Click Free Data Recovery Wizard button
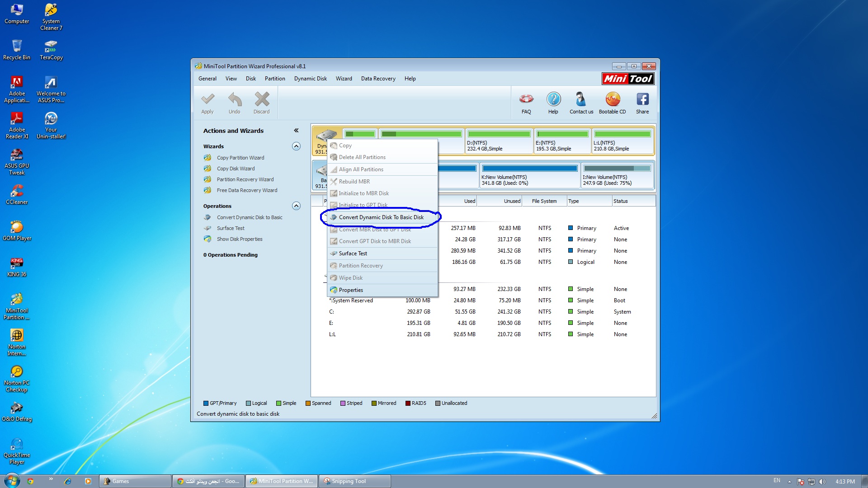Viewport: 868px width, 488px height. pos(247,190)
